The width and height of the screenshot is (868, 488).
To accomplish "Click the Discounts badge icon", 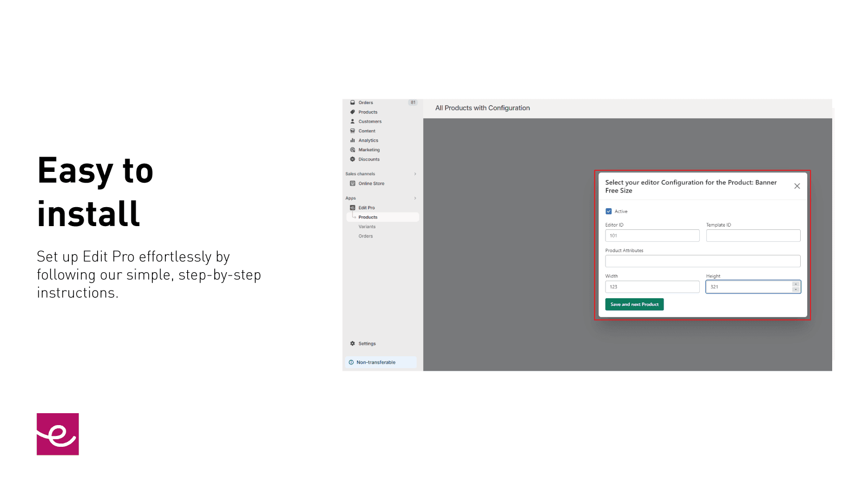I will [353, 159].
